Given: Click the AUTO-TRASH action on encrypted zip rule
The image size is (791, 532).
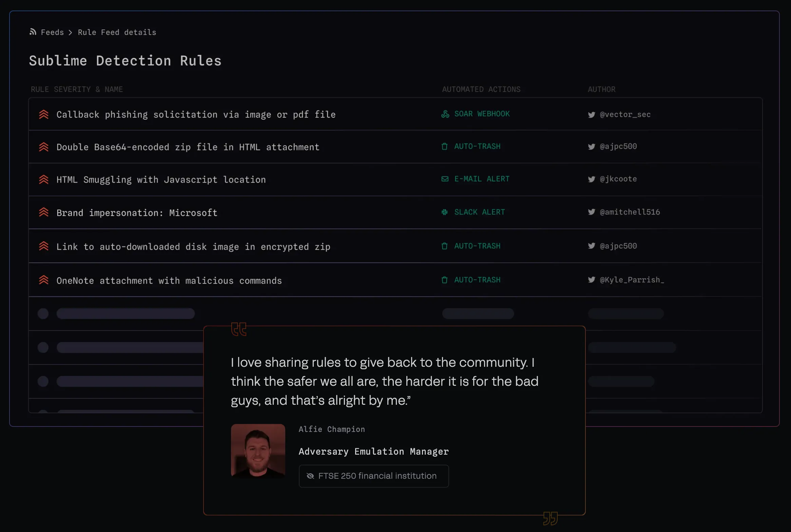Looking at the screenshot, I should [x=477, y=246].
